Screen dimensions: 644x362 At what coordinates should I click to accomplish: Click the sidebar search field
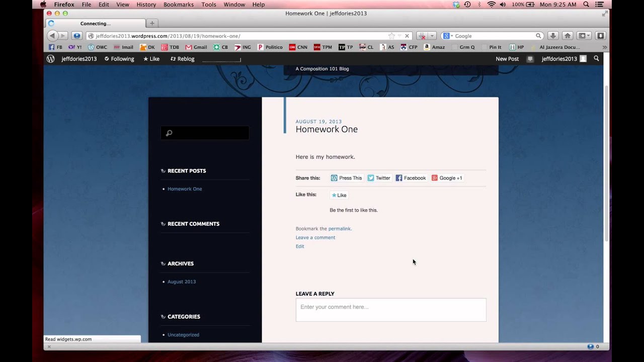click(x=205, y=133)
